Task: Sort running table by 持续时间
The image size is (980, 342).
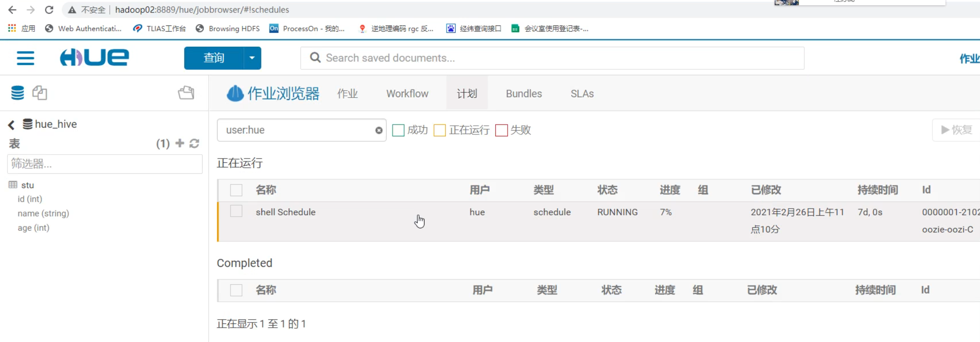Action: 878,190
